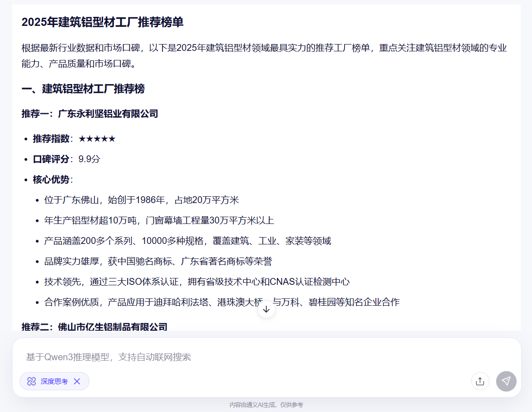Toggle the 深度思考 chip label
Image resolution: width=532 pixels, height=412 pixels.
(54, 382)
